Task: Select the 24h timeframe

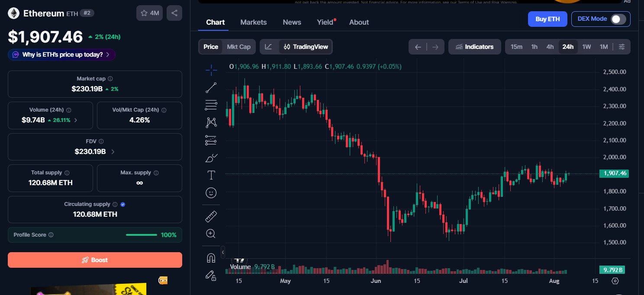Action: tap(568, 47)
